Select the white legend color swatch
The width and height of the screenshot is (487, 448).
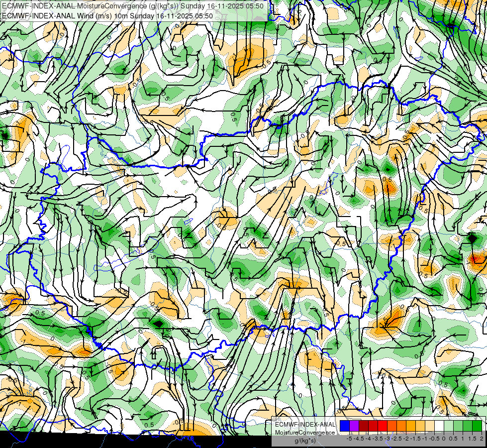coord(439,426)
